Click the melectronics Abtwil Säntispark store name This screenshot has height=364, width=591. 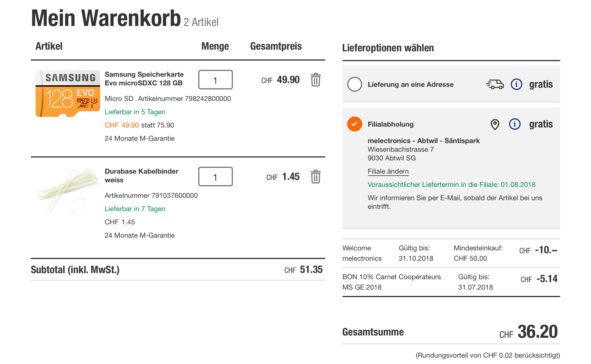point(423,141)
